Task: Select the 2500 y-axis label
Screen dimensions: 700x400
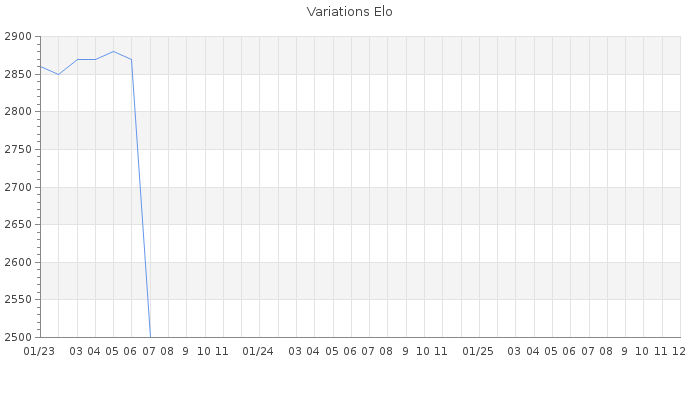Action: [18, 337]
